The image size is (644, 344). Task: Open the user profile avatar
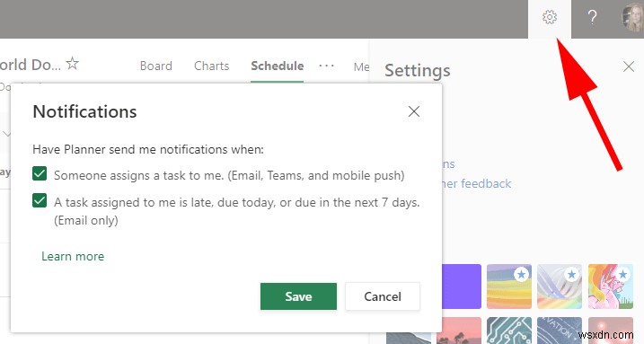(633, 17)
